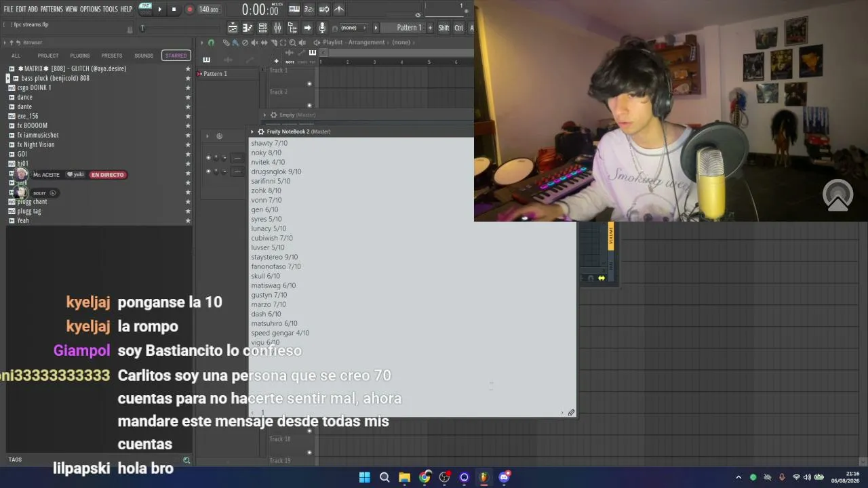Screen dimensions: 868x488
Task: Open the FILE menu
Action: pos(8,9)
